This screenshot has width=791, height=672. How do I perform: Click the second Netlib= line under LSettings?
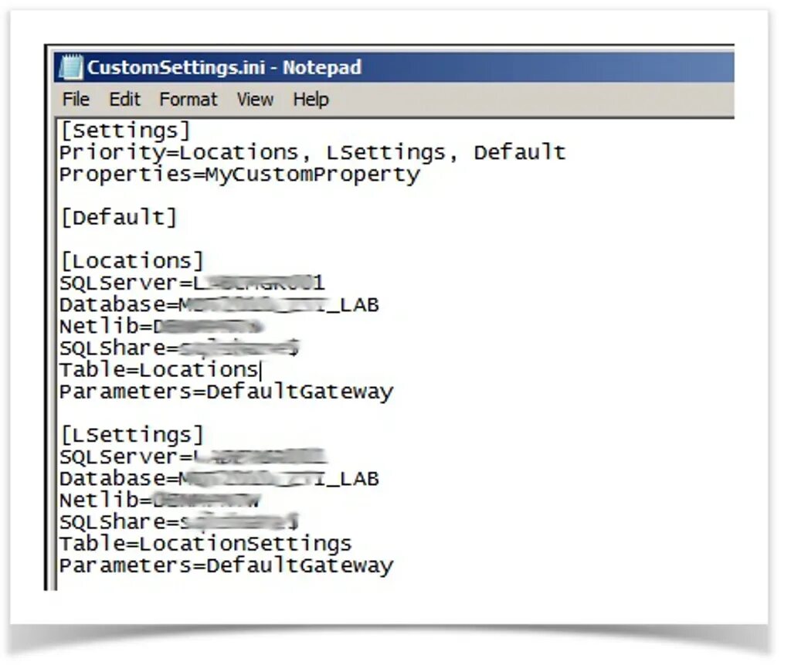click(x=160, y=501)
